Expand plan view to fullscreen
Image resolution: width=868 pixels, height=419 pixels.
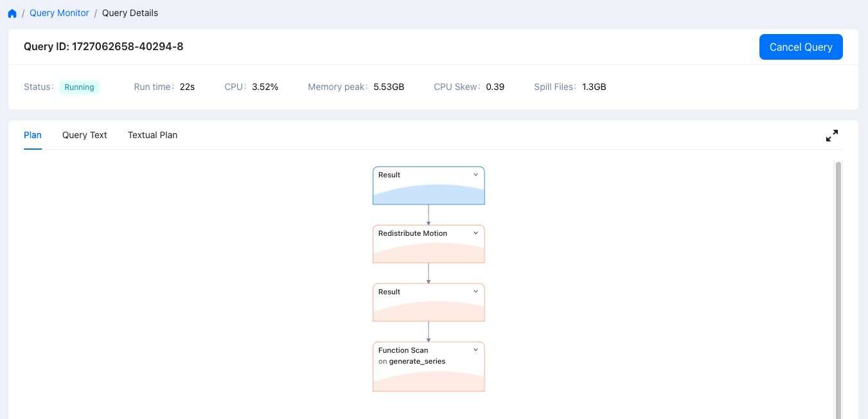pos(831,136)
